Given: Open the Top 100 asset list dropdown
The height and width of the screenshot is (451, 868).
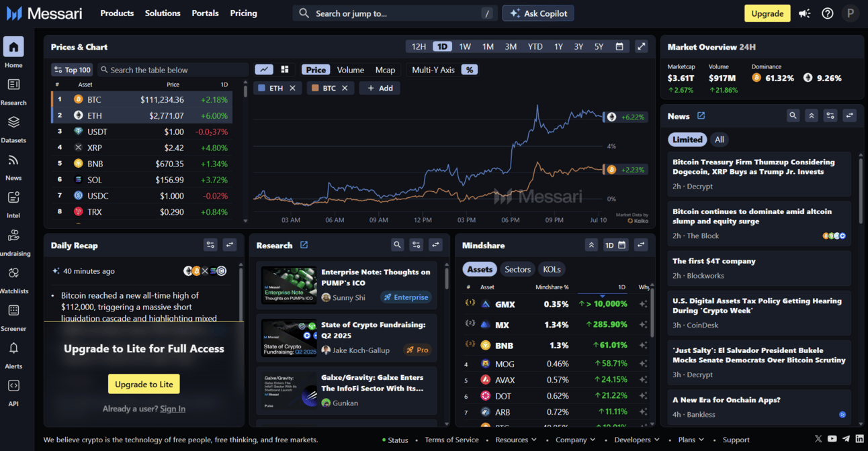Looking at the screenshot, I should pos(72,70).
